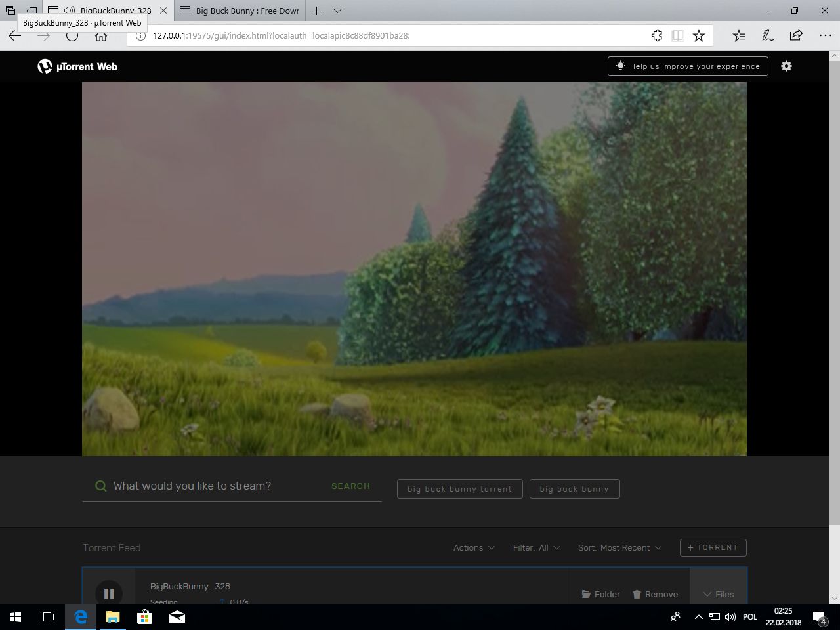This screenshot has height=630, width=840.
Task: Open a new browser tab
Action: click(316, 10)
